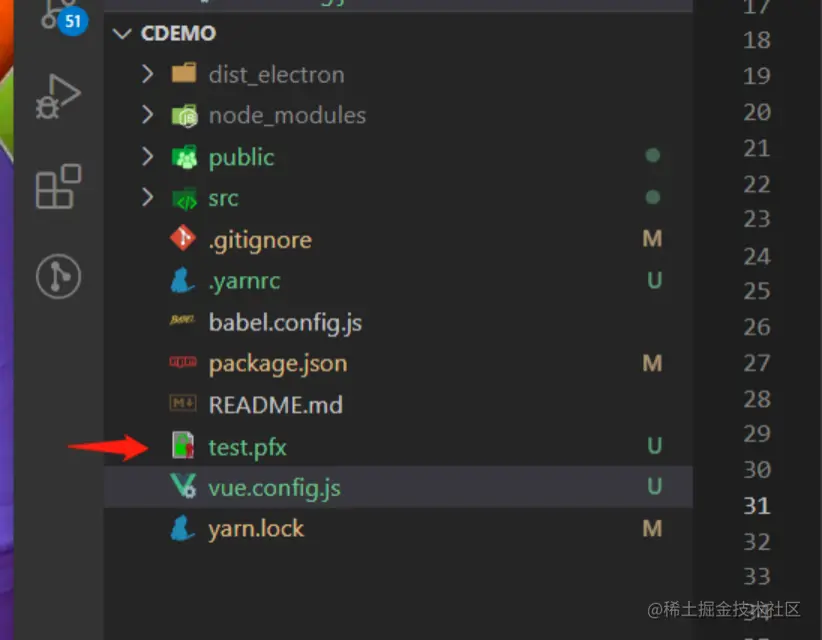Select the .yarnrc file
Screen dimensions: 822x640
tap(244, 281)
